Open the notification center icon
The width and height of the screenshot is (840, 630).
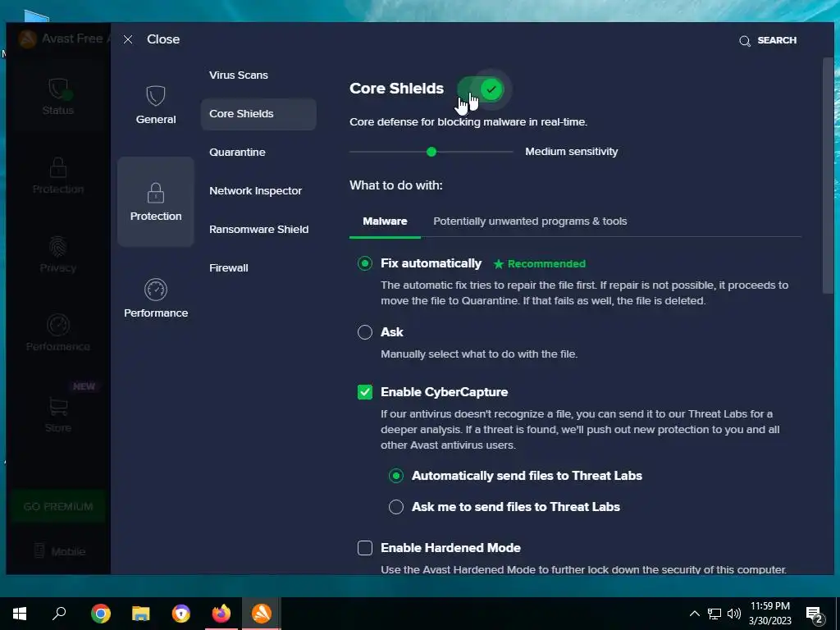[x=815, y=614]
